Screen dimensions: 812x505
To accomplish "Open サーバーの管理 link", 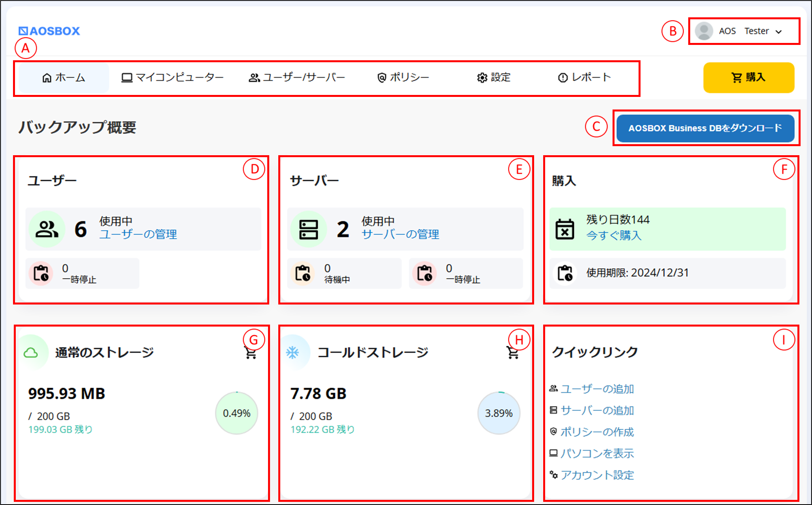I will coord(400,234).
